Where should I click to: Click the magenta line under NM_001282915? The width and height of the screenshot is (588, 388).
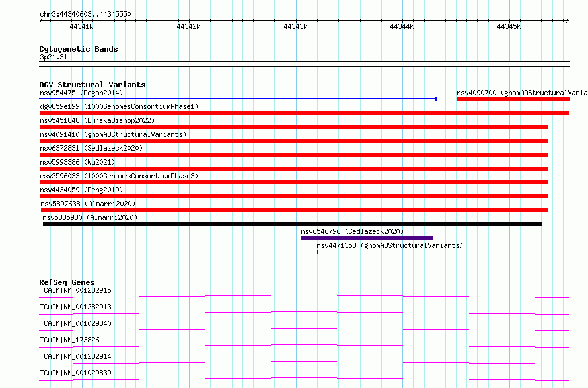304,296
